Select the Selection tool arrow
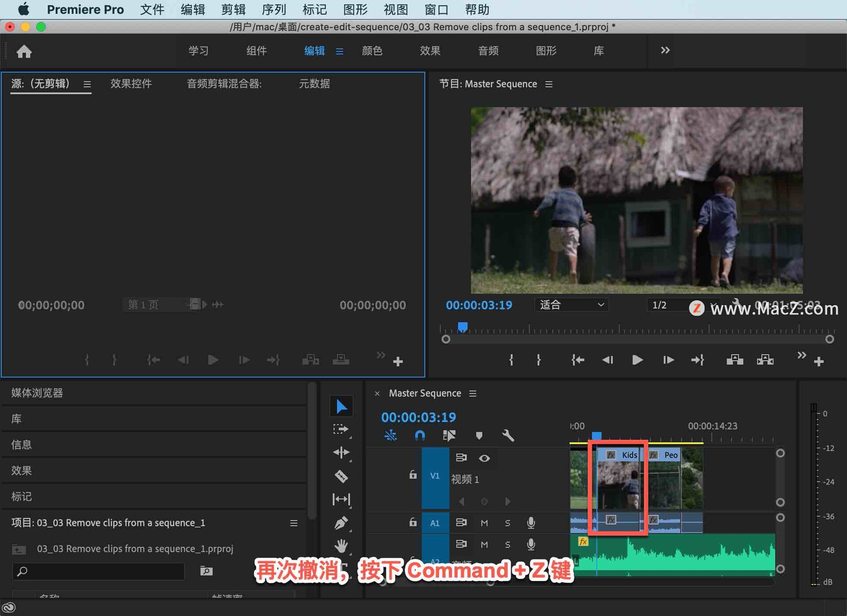The width and height of the screenshot is (847, 616). [341, 406]
